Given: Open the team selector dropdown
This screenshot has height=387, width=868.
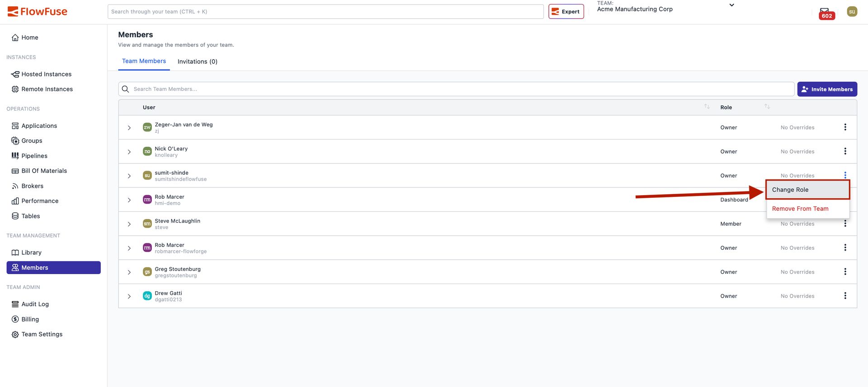Looking at the screenshot, I should (731, 5).
